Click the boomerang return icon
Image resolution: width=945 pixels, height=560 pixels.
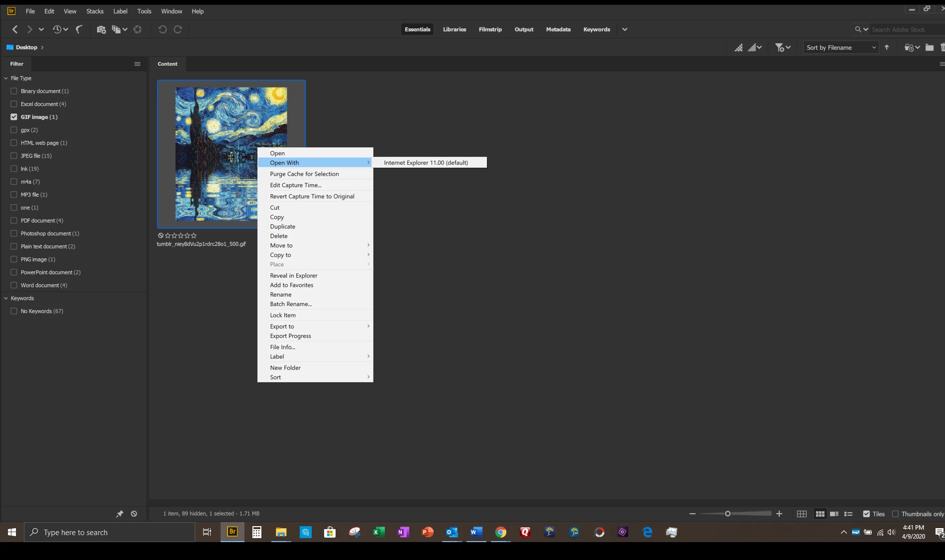point(79,29)
